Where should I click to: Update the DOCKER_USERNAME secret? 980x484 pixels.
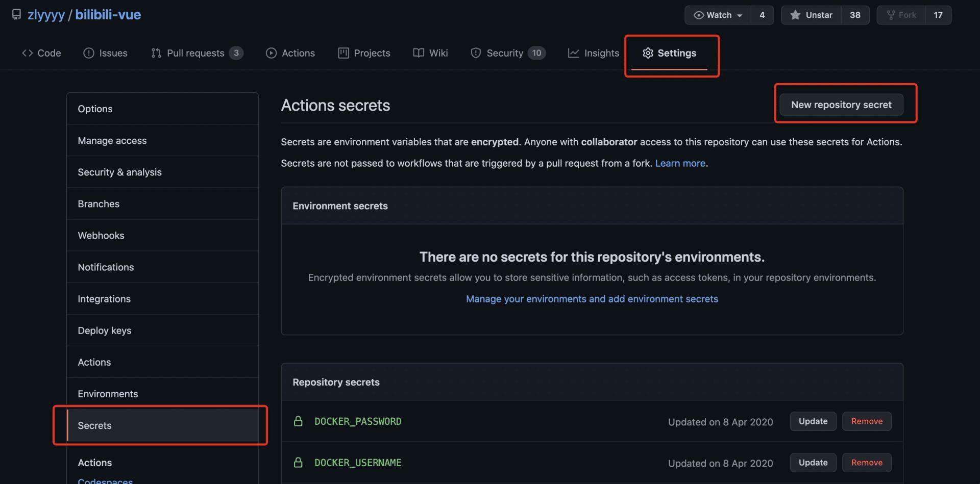click(813, 463)
